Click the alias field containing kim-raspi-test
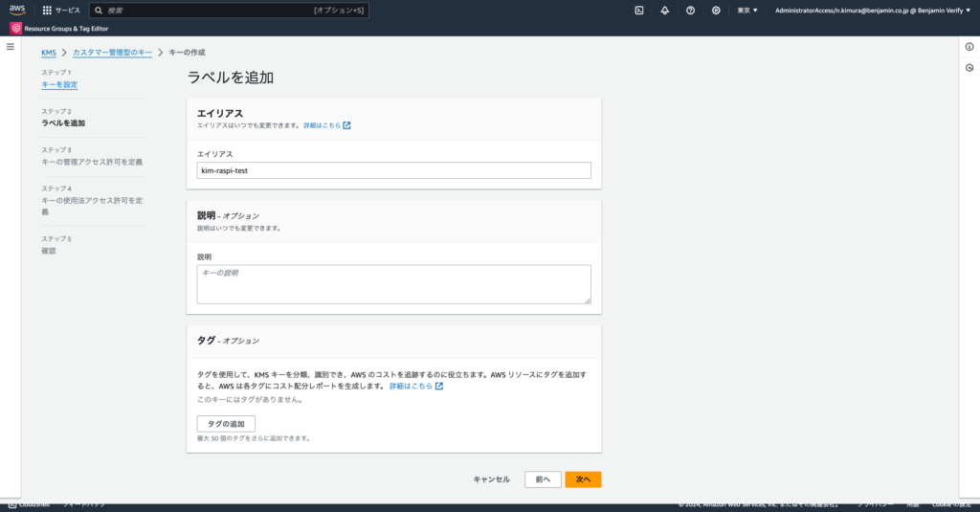The width and height of the screenshot is (980, 512). [x=393, y=170]
